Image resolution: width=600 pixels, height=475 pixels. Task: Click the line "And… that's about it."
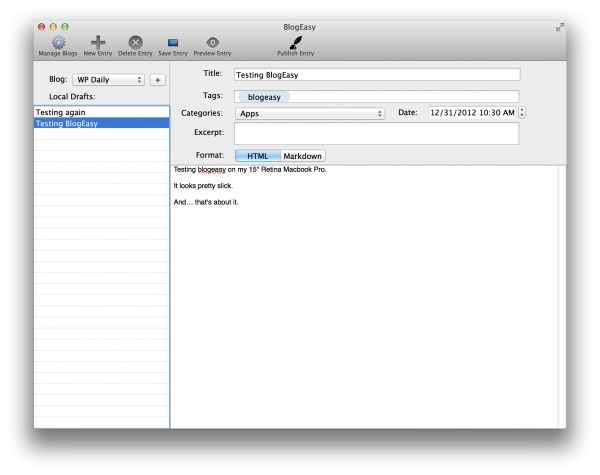tap(206, 202)
